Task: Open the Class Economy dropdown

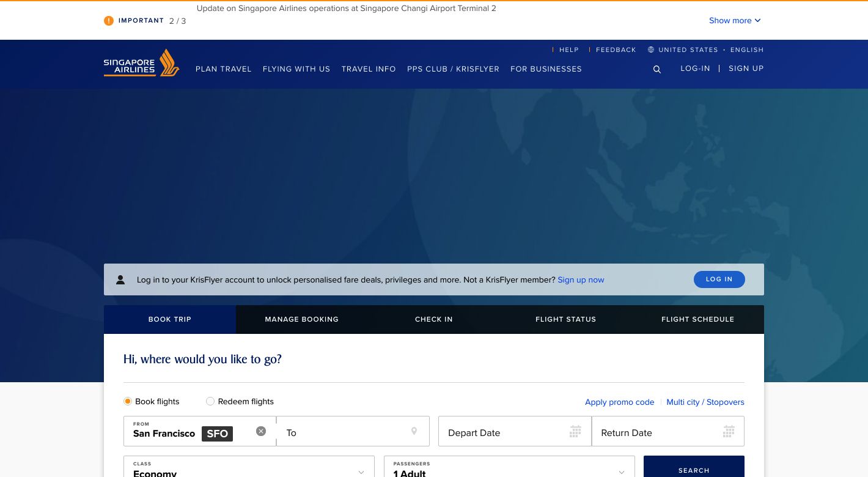Action: 249,467
